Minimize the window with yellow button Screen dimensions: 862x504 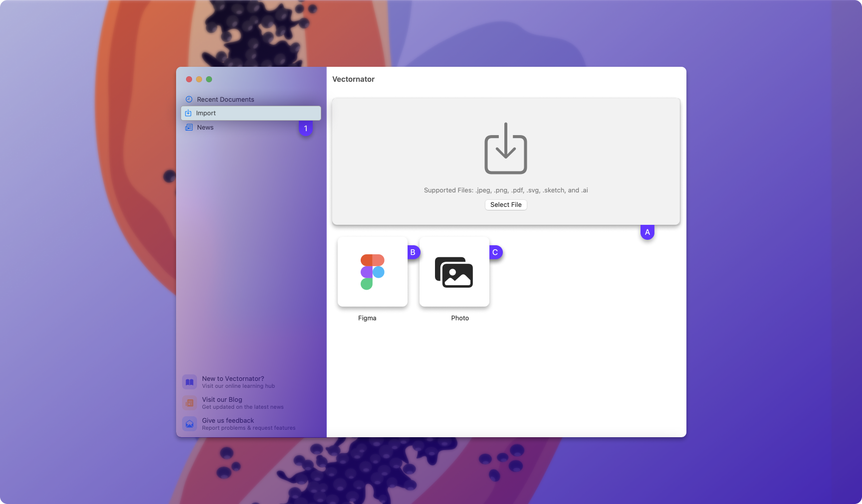[199, 79]
